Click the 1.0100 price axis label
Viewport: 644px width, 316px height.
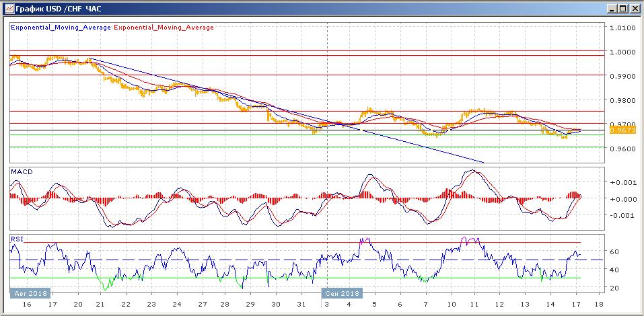622,28
